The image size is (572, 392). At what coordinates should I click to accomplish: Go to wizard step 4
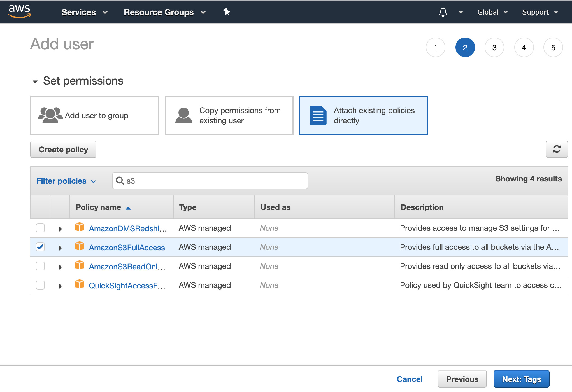click(x=524, y=47)
